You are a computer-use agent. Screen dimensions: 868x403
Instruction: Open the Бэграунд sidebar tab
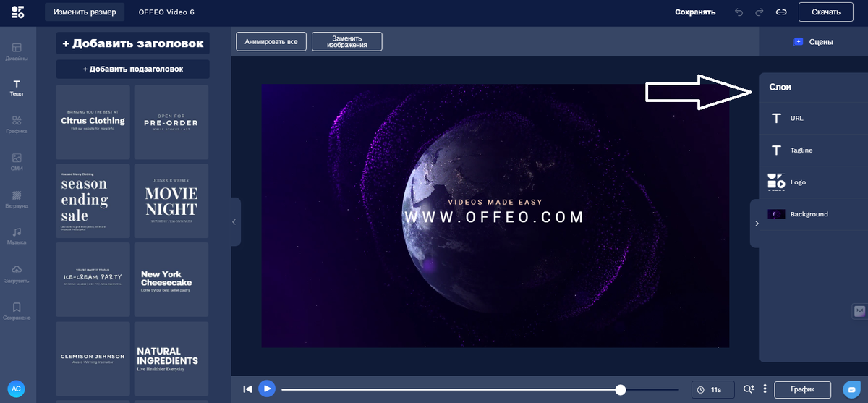17,199
